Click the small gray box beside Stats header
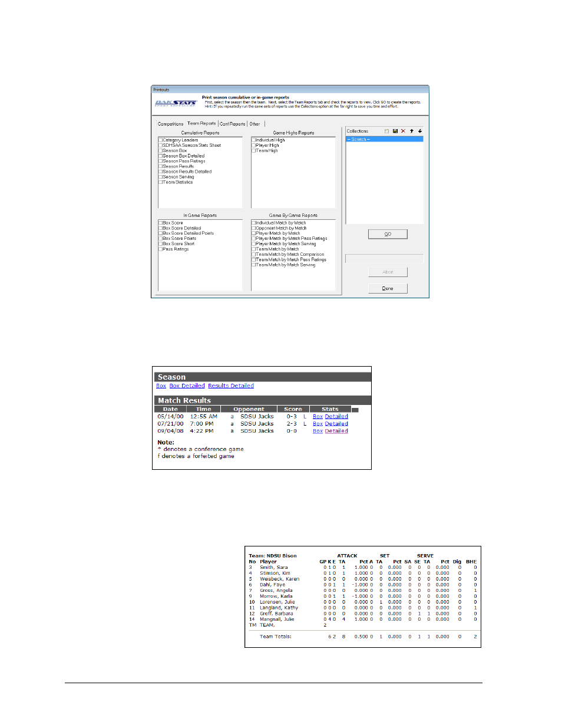The width and height of the screenshot is (562, 728). click(x=355, y=410)
